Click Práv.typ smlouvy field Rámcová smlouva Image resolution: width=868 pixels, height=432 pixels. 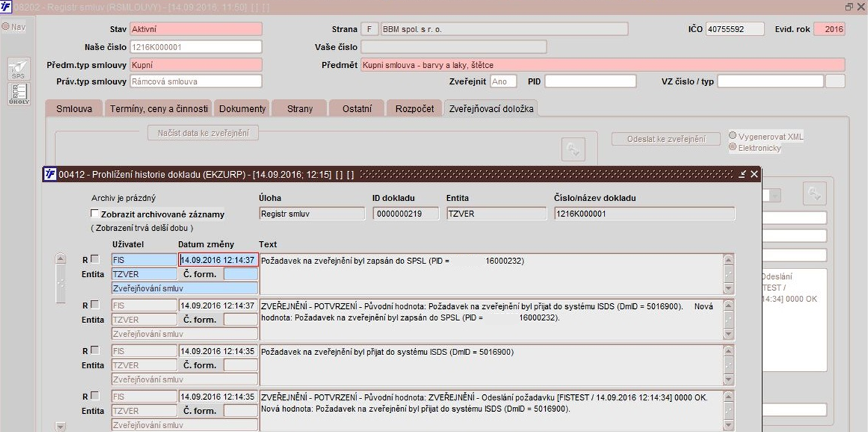coord(196,81)
